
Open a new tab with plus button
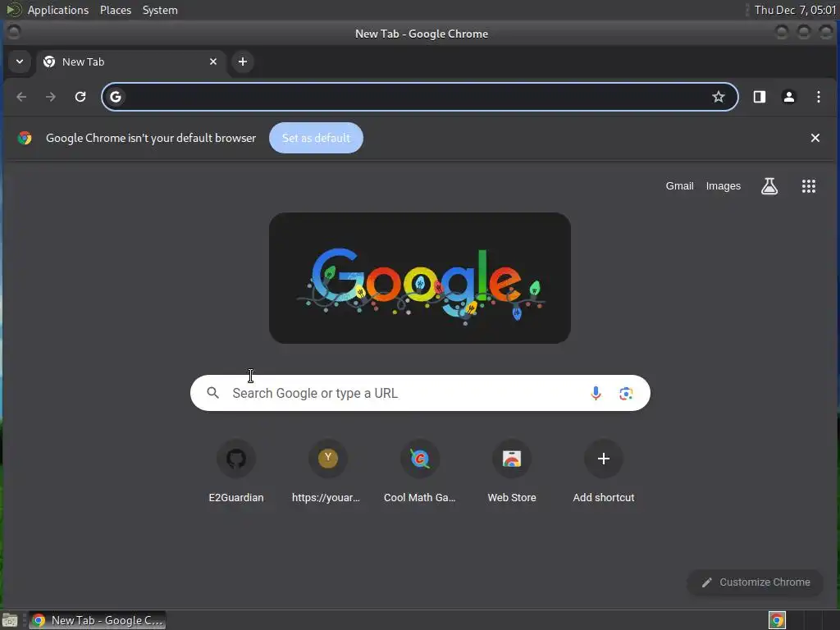pyautogui.click(x=243, y=62)
